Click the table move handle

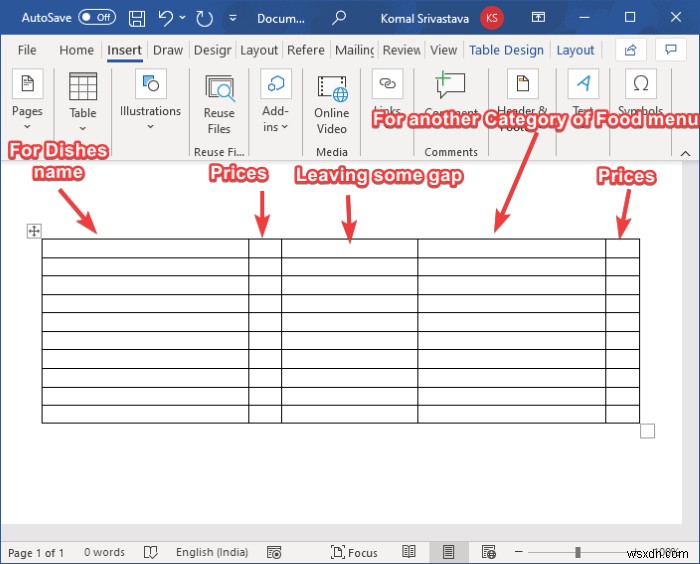point(34,231)
